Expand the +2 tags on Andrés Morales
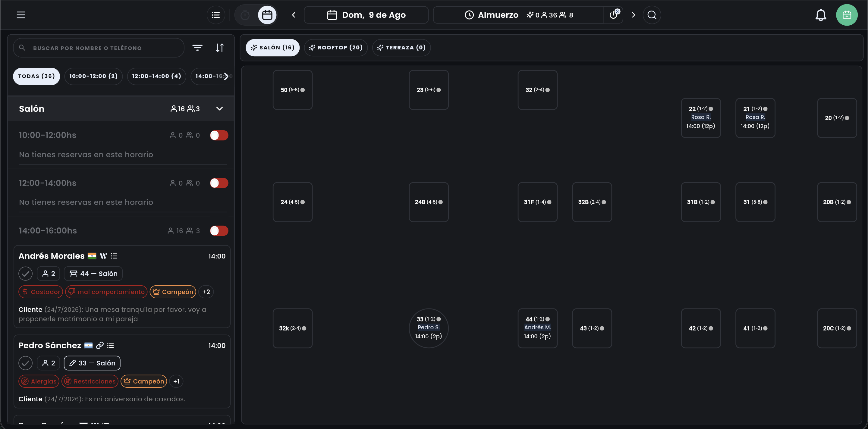Image resolution: width=868 pixels, height=429 pixels. coord(206,292)
